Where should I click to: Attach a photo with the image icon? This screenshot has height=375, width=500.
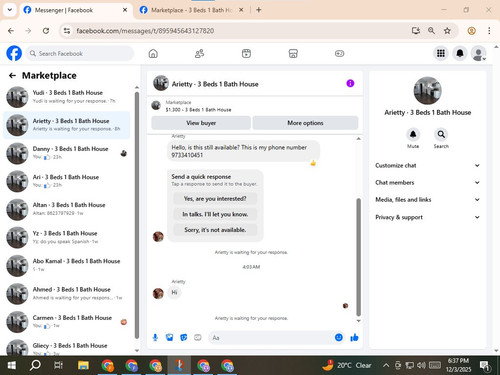(x=170, y=338)
